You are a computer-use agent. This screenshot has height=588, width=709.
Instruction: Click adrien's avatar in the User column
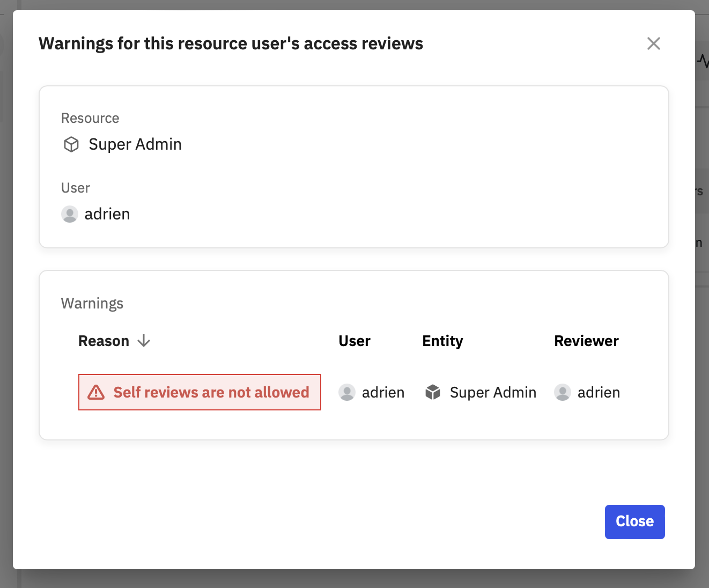pos(347,392)
